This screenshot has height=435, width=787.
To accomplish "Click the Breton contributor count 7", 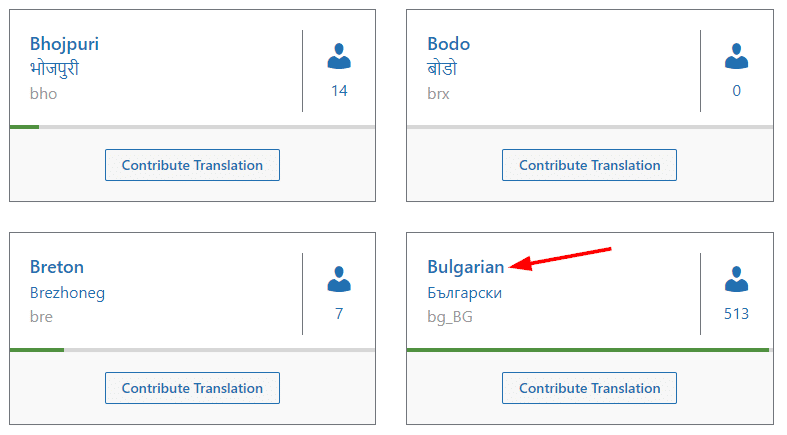I will click(x=339, y=314).
